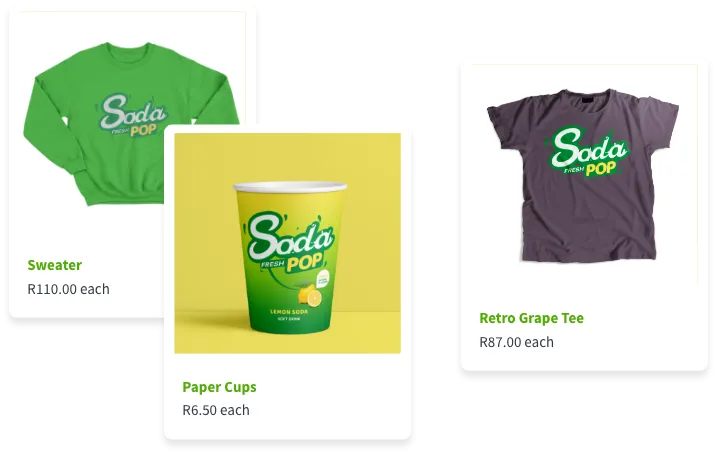Click the Soda Pop logo on the sweater
Viewport: 717px width, 455px height.
click(x=132, y=115)
